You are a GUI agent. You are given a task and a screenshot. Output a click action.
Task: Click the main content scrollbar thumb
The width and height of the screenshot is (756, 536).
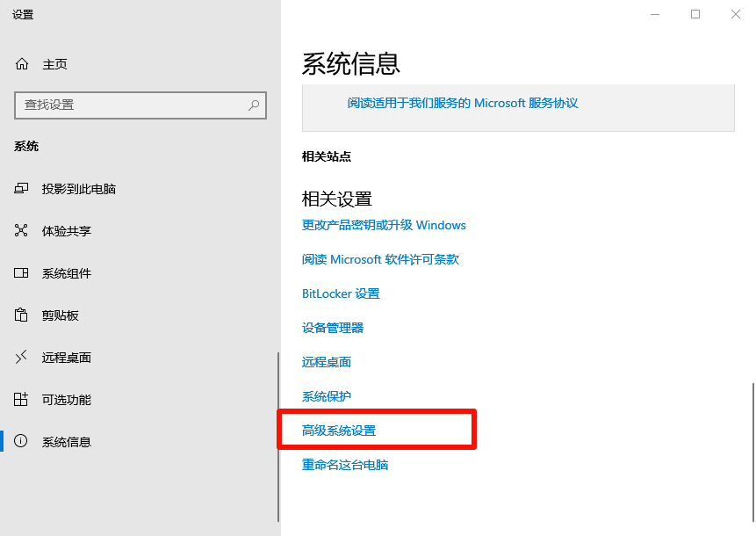tap(753, 453)
